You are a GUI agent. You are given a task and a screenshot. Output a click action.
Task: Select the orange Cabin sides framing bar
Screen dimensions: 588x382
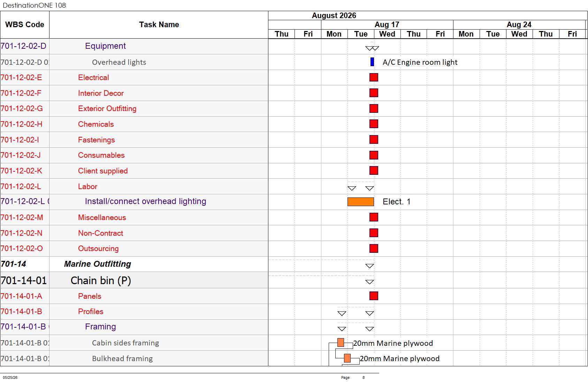[x=341, y=343]
